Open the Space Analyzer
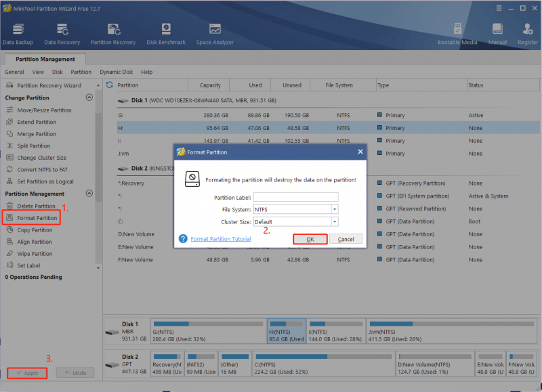The width and height of the screenshot is (542, 392). (215, 34)
